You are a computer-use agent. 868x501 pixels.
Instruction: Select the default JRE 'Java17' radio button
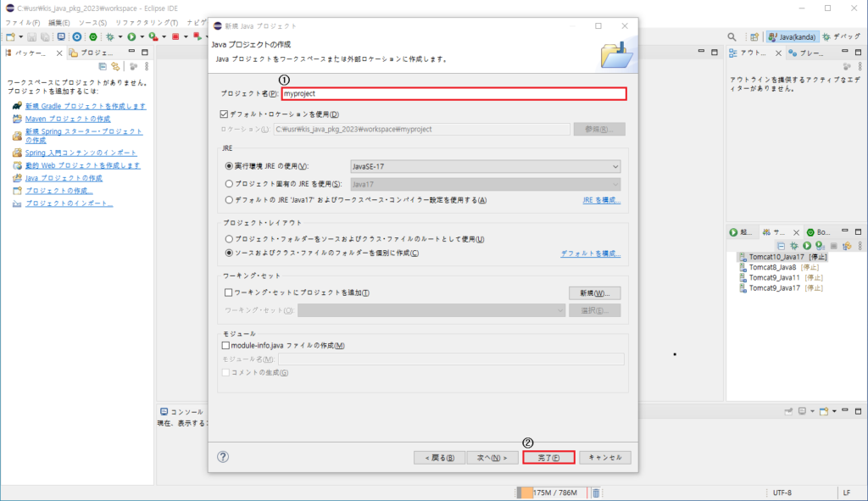point(229,200)
